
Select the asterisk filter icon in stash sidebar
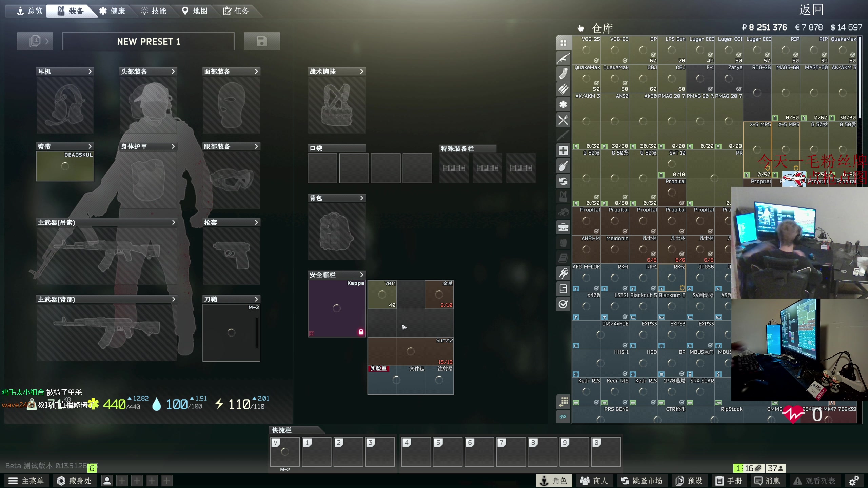click(x=563, y=104)
